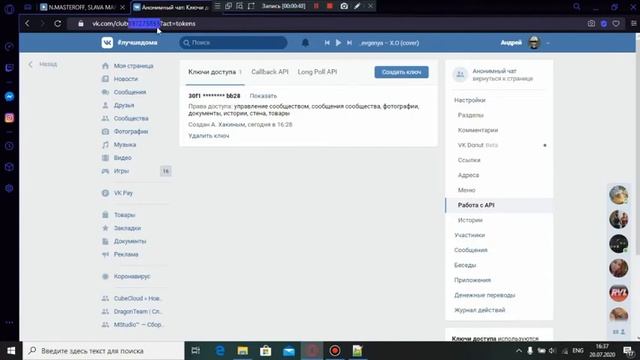Open Видео in left menu
Image resolution: width=640 pixels, height=360 pixels.
[x=122, y=158]
